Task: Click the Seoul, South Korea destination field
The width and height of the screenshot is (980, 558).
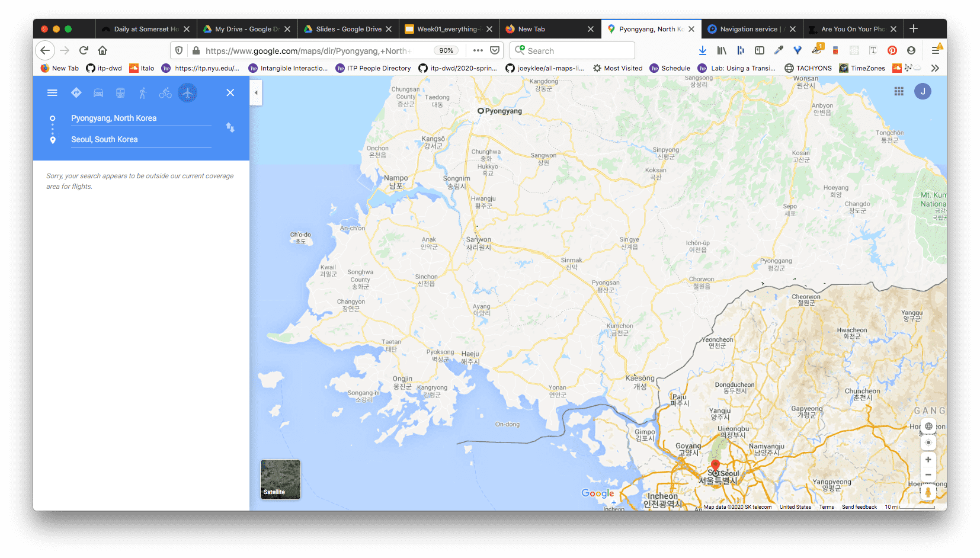Action: 140,140
